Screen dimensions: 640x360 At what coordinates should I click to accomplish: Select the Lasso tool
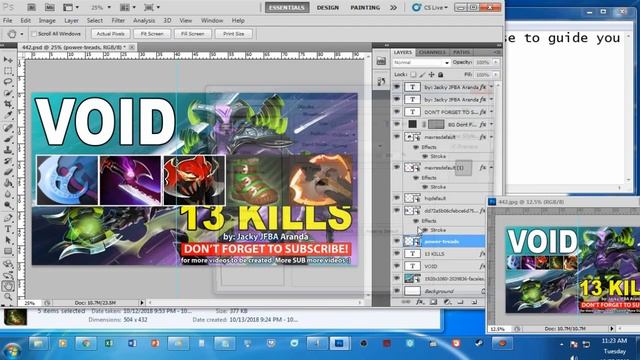8,82
